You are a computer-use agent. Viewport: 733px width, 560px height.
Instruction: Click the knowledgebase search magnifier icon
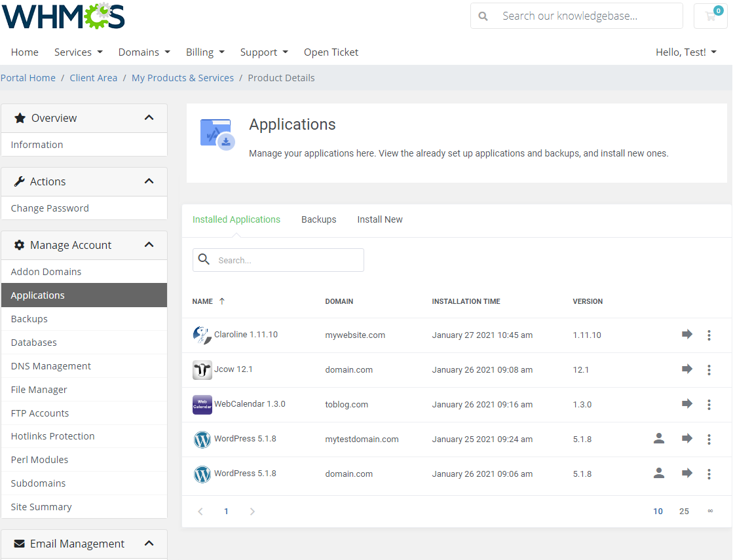pyautogui.click(x=483, y=16)
